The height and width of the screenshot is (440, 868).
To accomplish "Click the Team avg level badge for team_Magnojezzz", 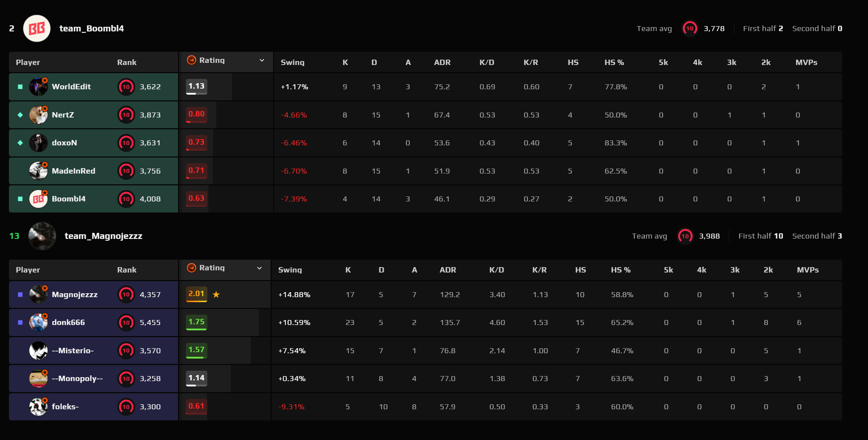I will pyautogui.click(x=685, y=236).
